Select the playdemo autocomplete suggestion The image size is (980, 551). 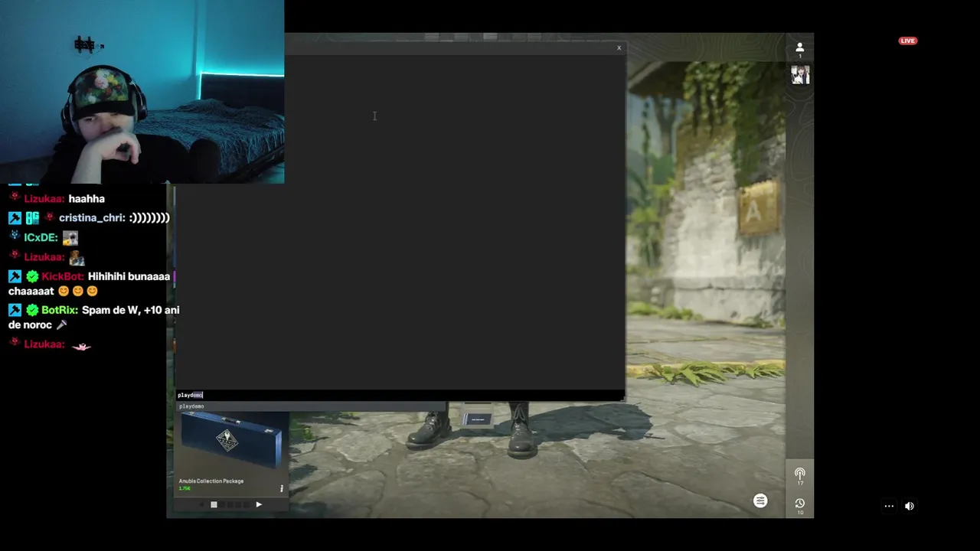[311, 406]
